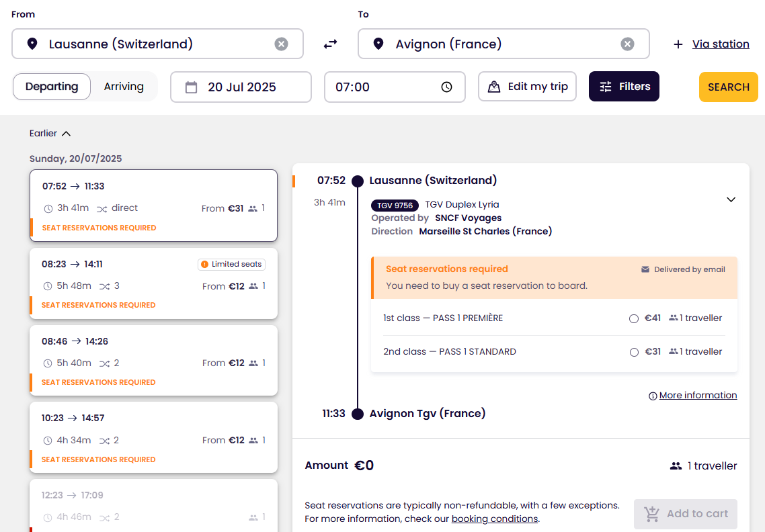Click the travellers icon in 1st class row
The width and height of the screenshot is (765, 532).
[674, 318]
